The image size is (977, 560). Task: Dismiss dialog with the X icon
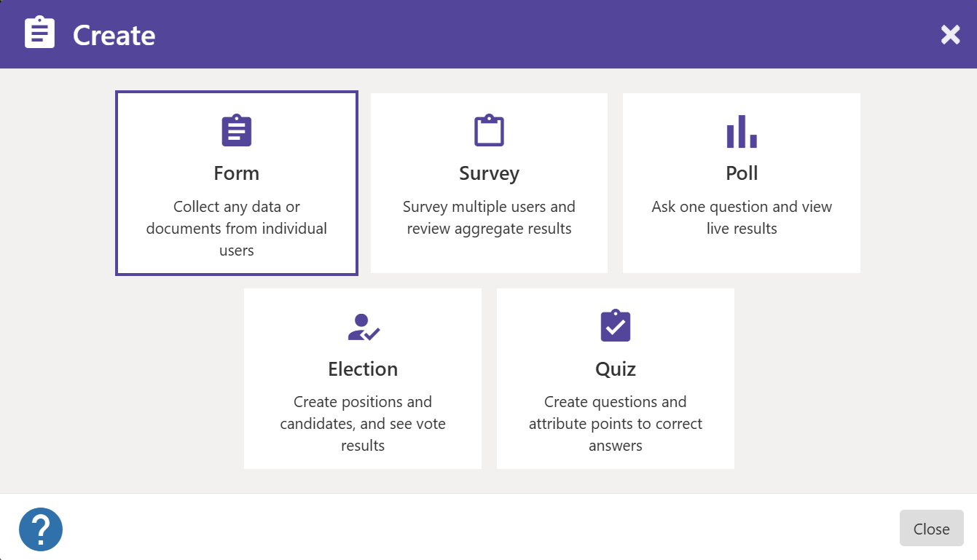coord(950,34)
